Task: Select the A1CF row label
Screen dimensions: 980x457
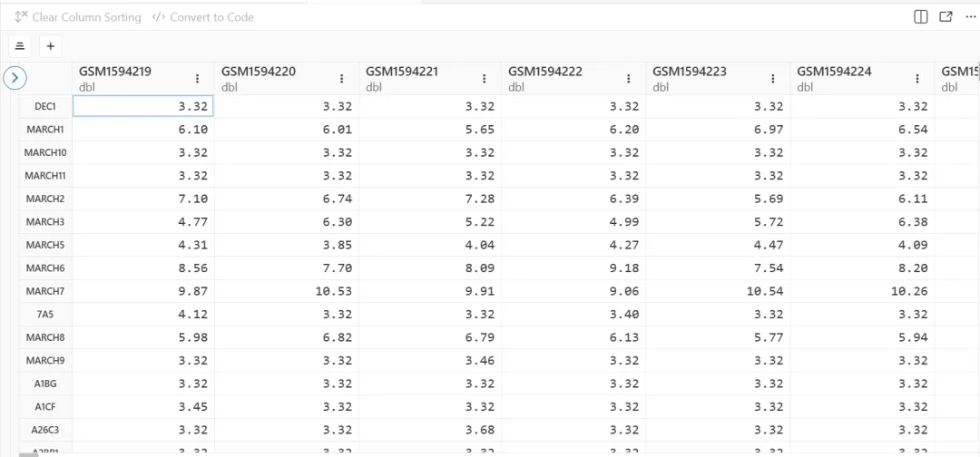Action: (x=45, y=407)
